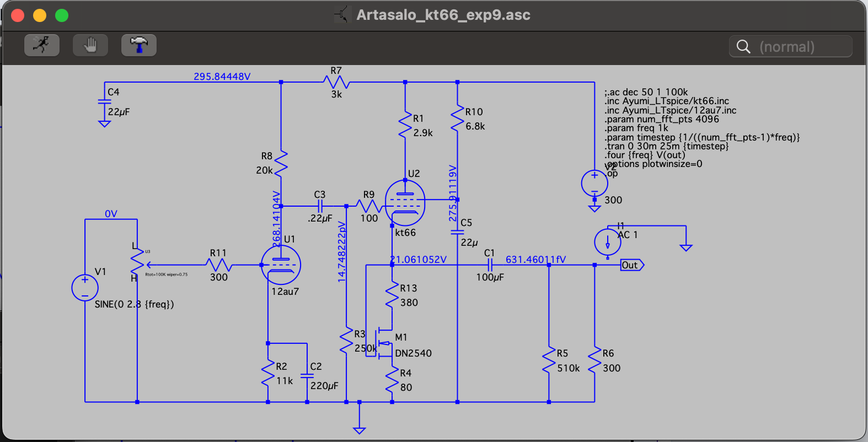
Task: Click ground symbol below V2 source
Action: (594, 208)
